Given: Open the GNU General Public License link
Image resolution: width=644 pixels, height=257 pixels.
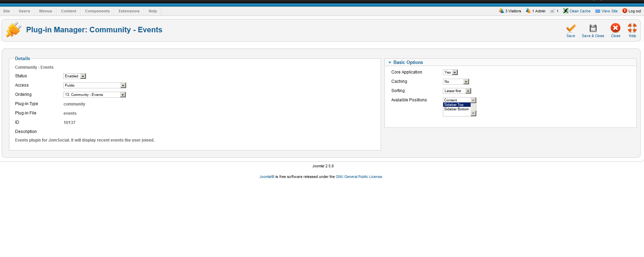Looking at the screenshot, I should pyautogui.click(x=359, y=177).
